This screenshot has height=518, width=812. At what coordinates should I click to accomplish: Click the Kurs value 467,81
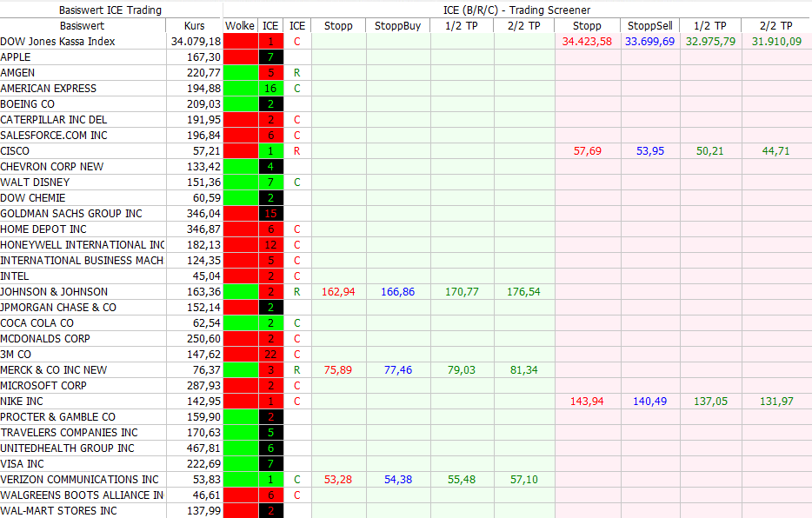click(203, 448)
